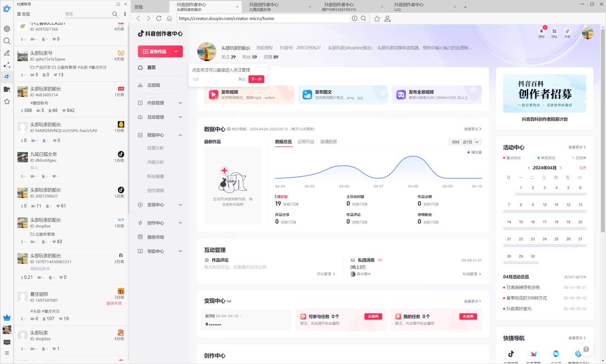The image size is (606, 364).
Task: Click the search magnifier in the left rail
Action: tap(7, 41)
